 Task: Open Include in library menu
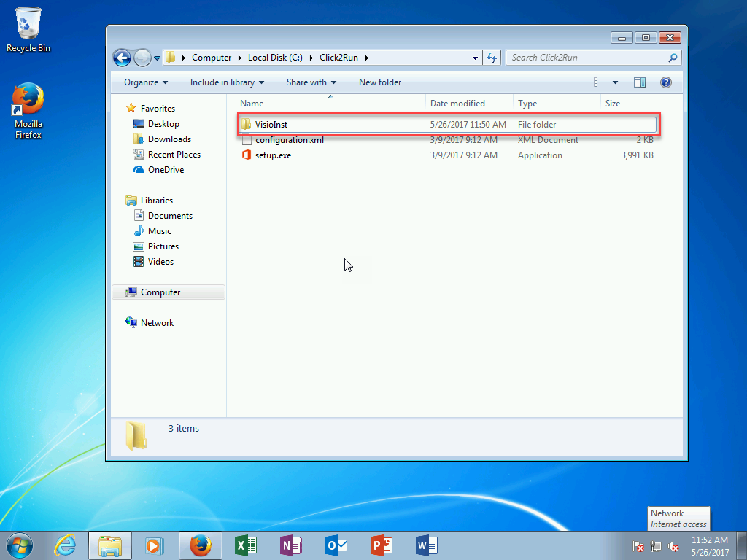point(227,82)
